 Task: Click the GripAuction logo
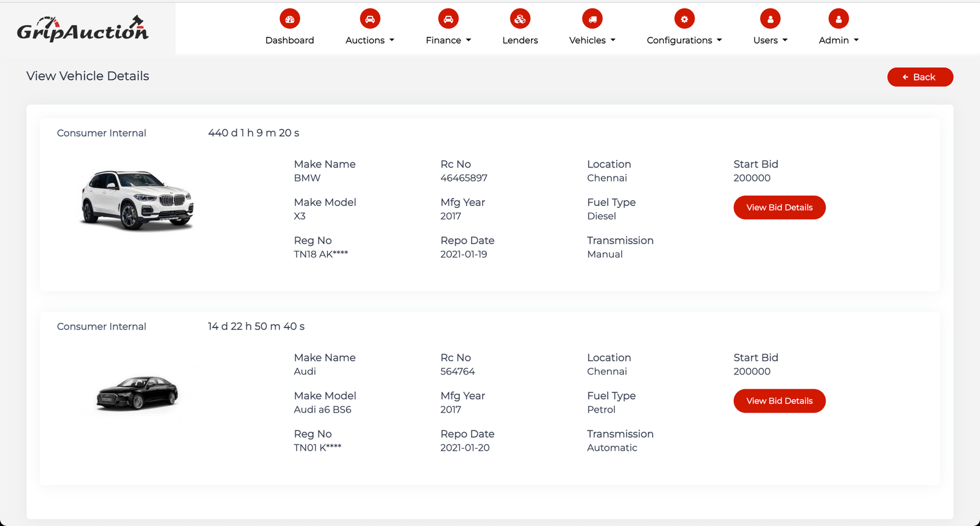pos(83,29)
